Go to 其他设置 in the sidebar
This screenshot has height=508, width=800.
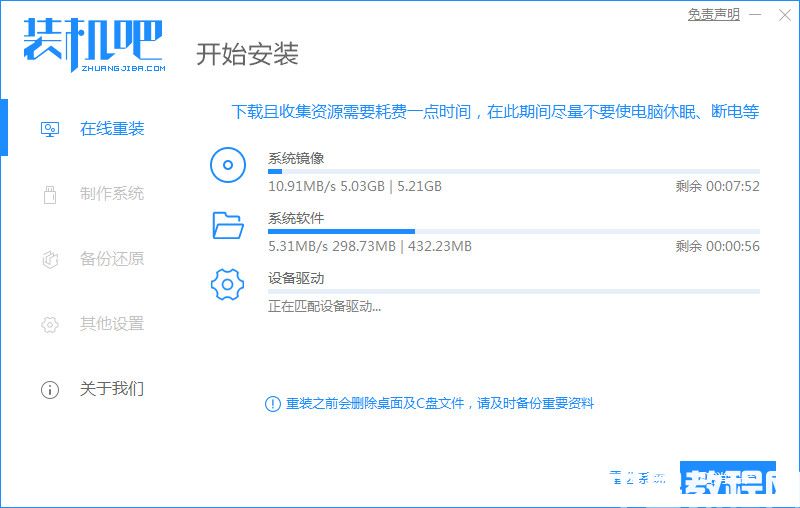[x=112, y=323]
